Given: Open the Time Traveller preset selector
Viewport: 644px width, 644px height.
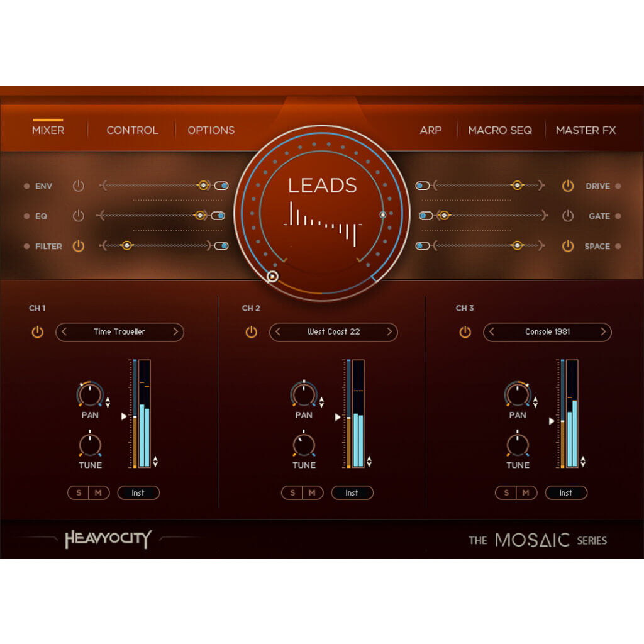Looking at the screenshot, I should point(119,332).
